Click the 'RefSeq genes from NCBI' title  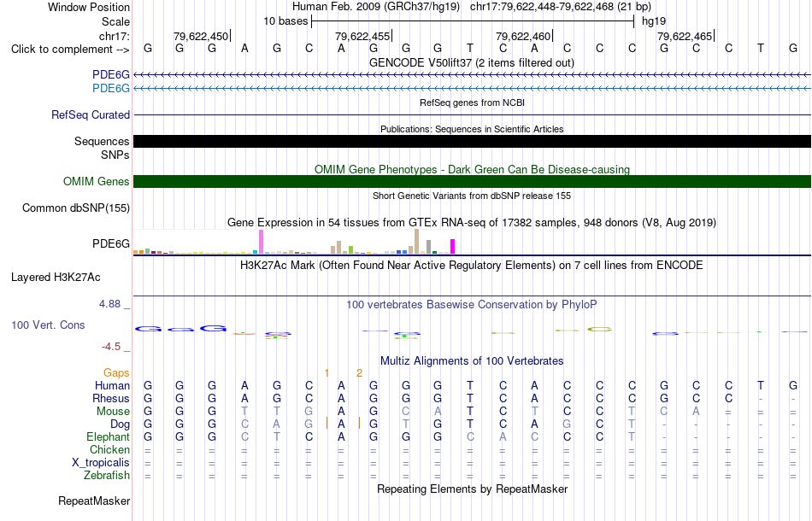[472, 102]
